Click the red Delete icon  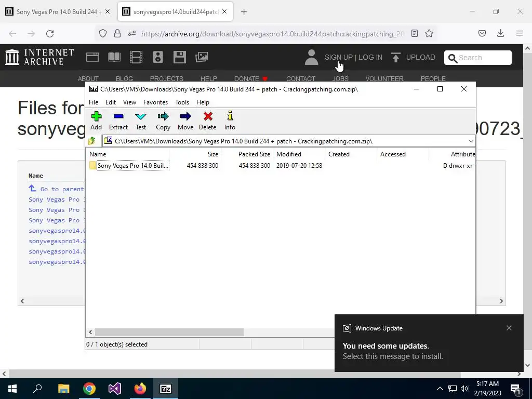click(208, 121)
